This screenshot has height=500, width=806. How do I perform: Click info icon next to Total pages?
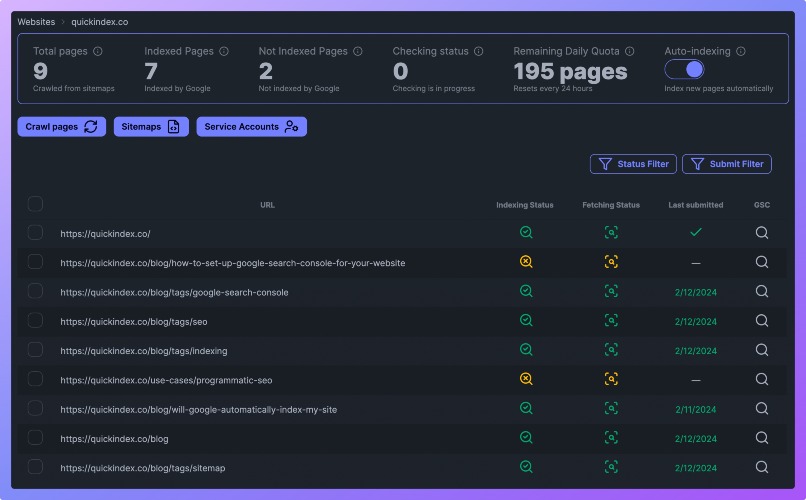point(98,51)
